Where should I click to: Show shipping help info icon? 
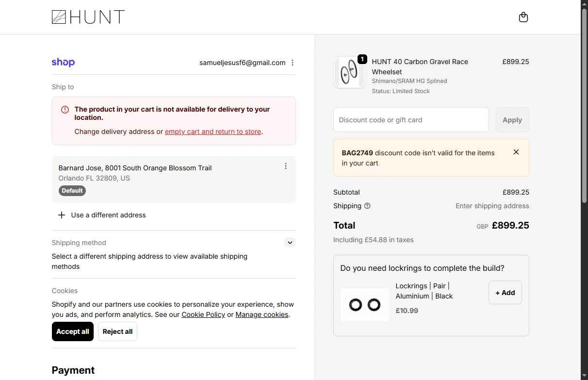tap(367, 206)
